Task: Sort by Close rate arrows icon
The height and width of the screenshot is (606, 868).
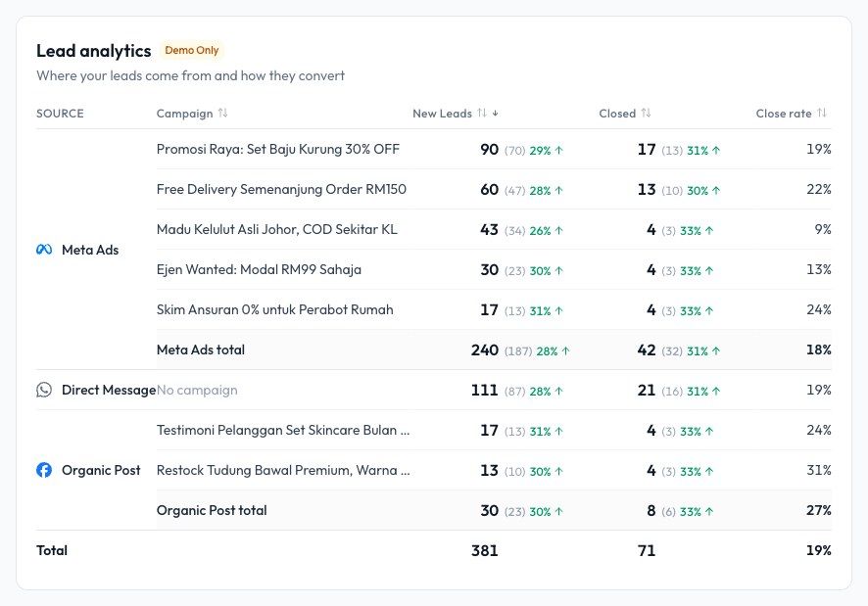Action: pos(822,113)
